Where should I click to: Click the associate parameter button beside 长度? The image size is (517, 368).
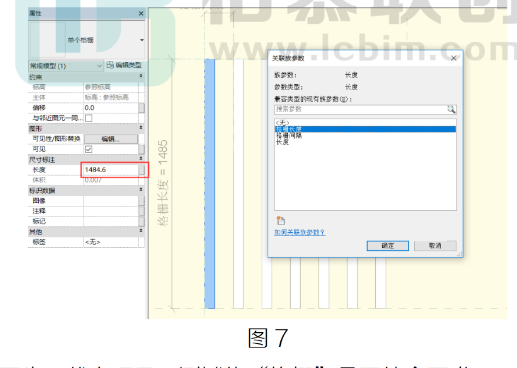[x=142, y=170]
